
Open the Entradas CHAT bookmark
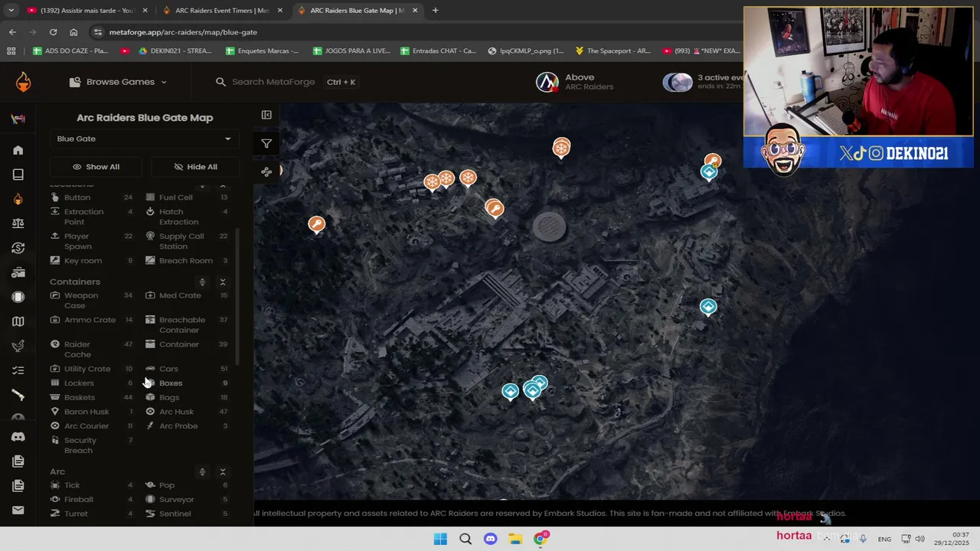pos(438,51)
